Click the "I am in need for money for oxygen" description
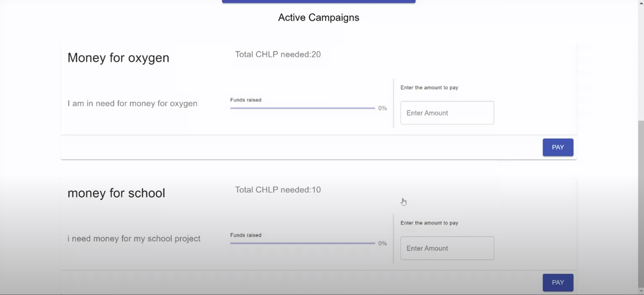 pos(132,104)
